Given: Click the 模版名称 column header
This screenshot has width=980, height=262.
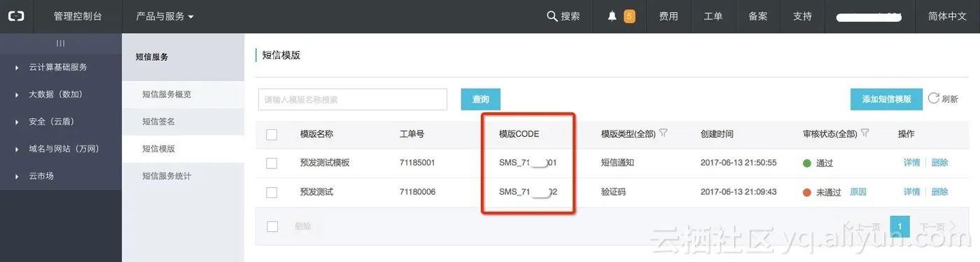Looking at the screenshot, I should (x=316, y=134).
